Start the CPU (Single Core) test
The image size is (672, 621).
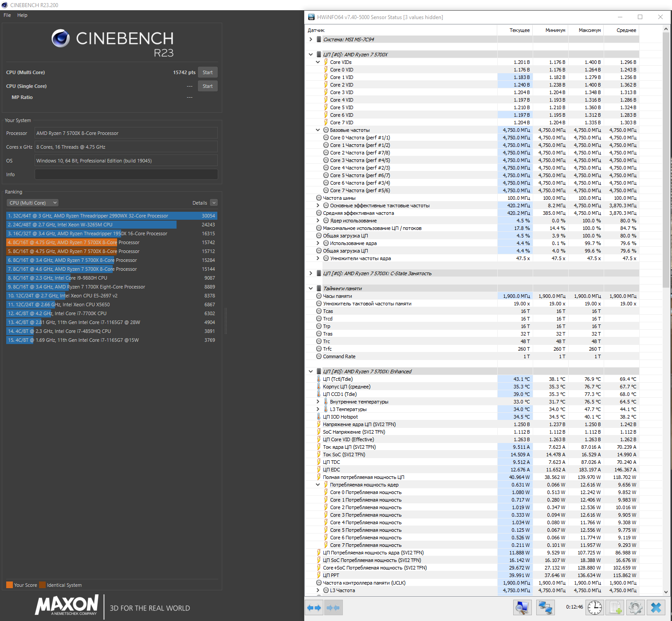(208, 86)
